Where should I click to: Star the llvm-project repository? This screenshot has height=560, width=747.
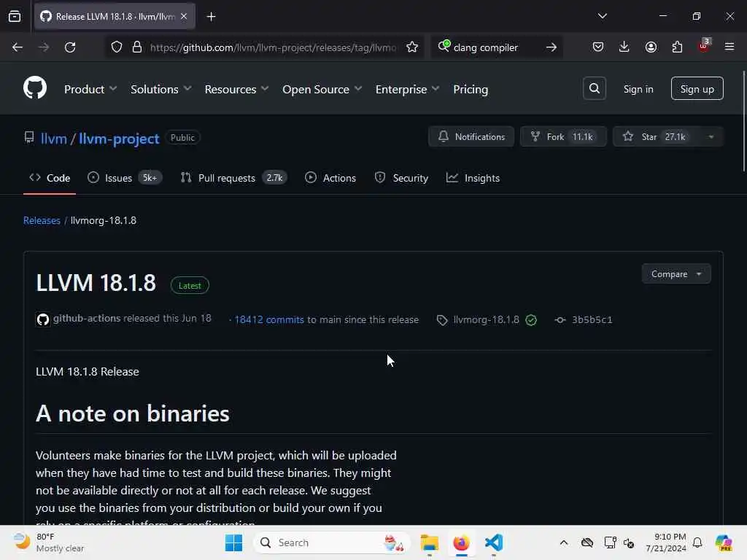656,136
